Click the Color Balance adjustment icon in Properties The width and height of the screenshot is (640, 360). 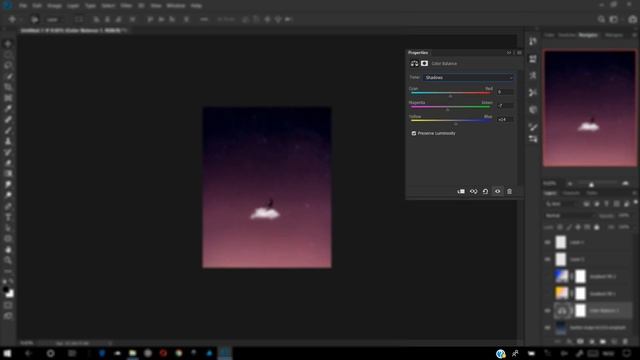(414, 63)
